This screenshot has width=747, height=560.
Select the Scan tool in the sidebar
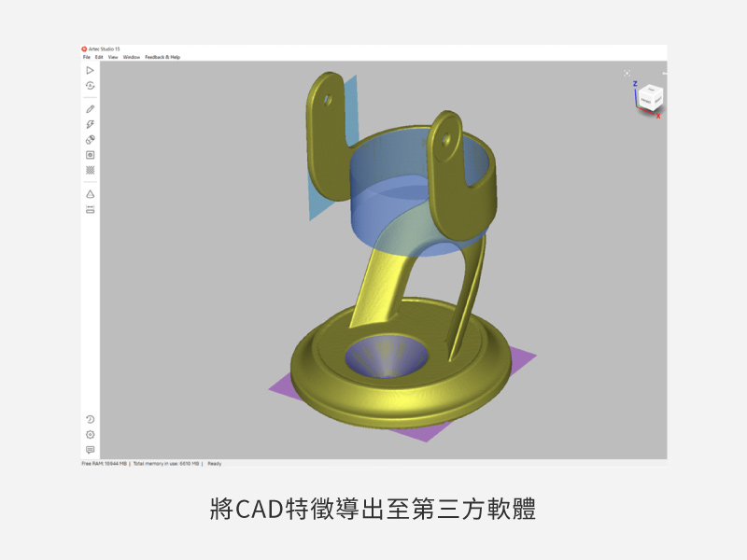click(x=90, y=71)
